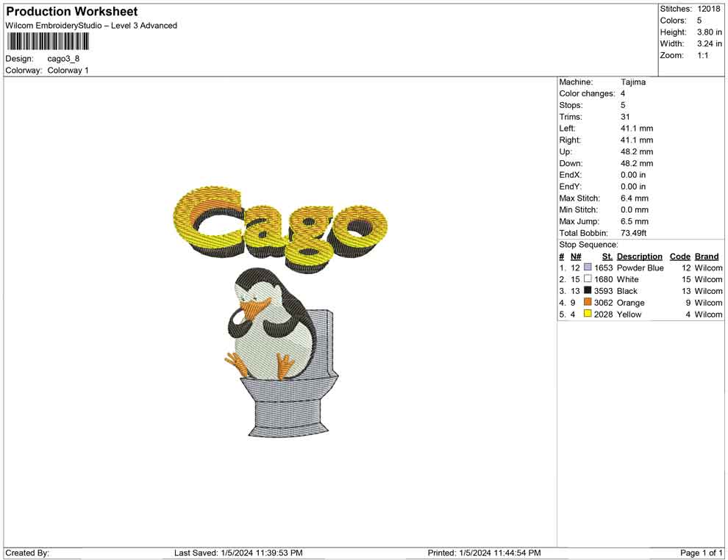Click the 'Stop Sequence:' heading
This screenshot has width=728, height=560.
(588, 245)
